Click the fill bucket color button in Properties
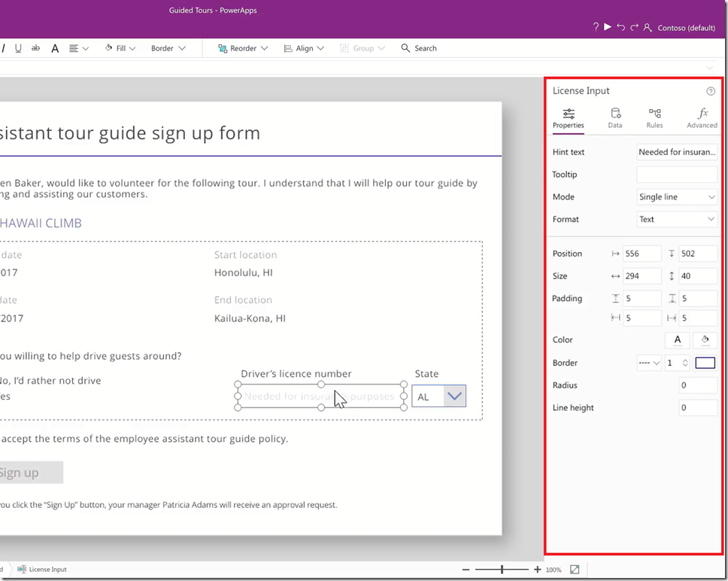This screenshot has width=728, height=581. (x=705, y=340)
